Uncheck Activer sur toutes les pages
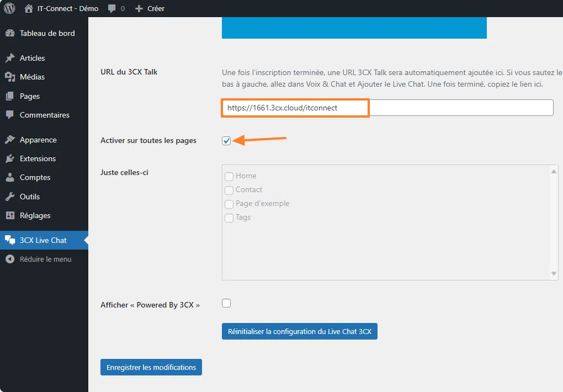Screen dimensions: 563x392 click(x=226, y=141)
